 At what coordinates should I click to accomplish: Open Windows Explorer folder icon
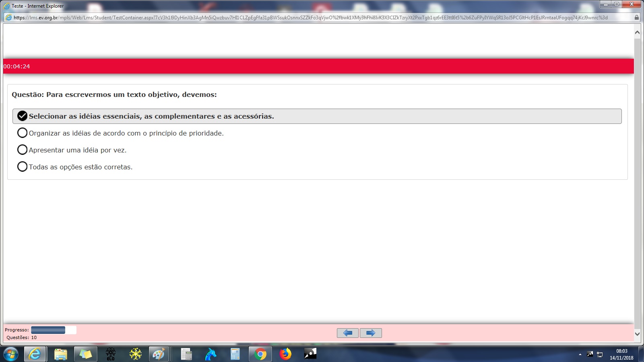tap(60, 354)
